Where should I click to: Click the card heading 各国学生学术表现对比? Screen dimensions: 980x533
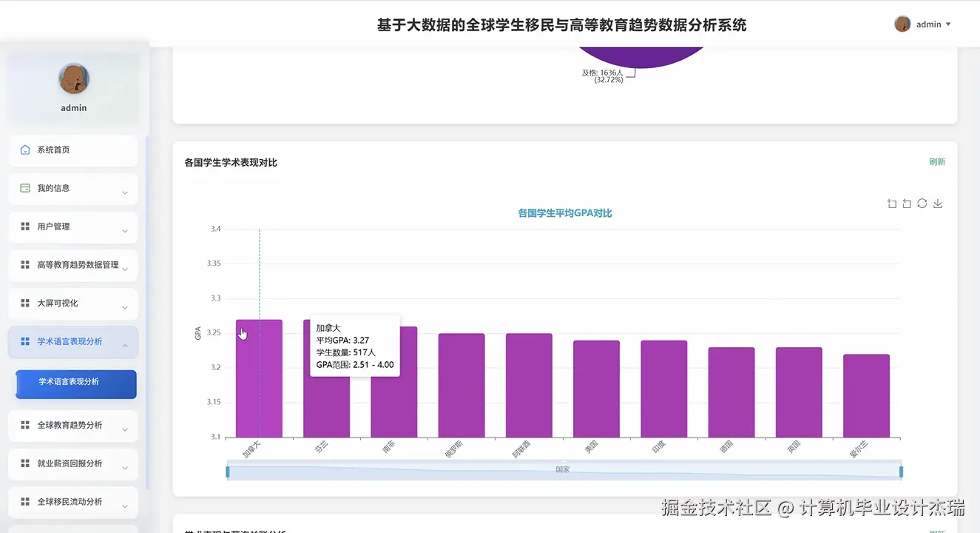[231, 162]
